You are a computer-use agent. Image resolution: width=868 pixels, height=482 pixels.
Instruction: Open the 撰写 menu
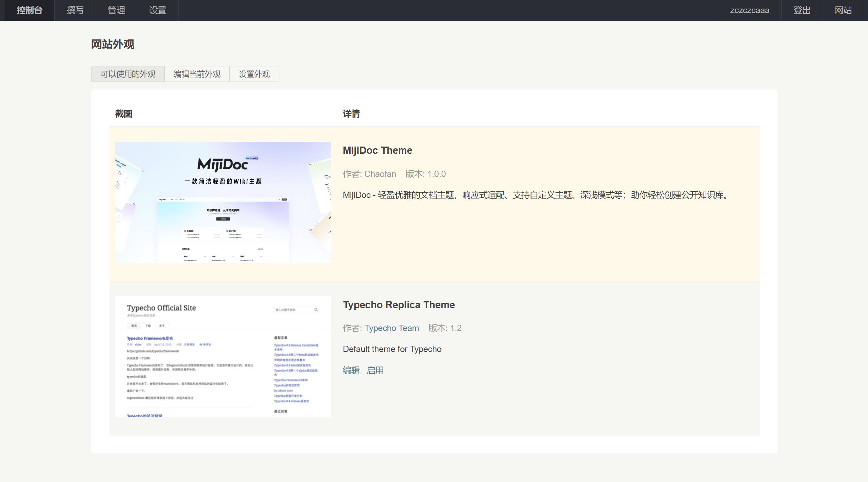coord(75,10)
